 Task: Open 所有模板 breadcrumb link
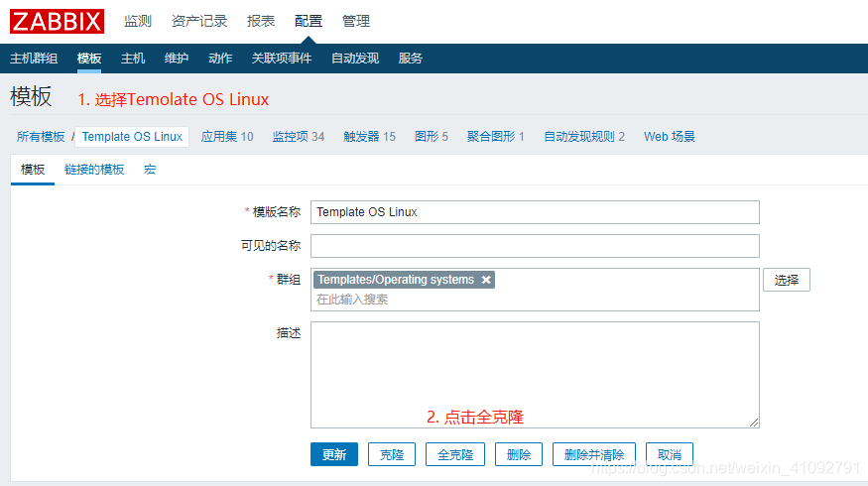[41, 137]
